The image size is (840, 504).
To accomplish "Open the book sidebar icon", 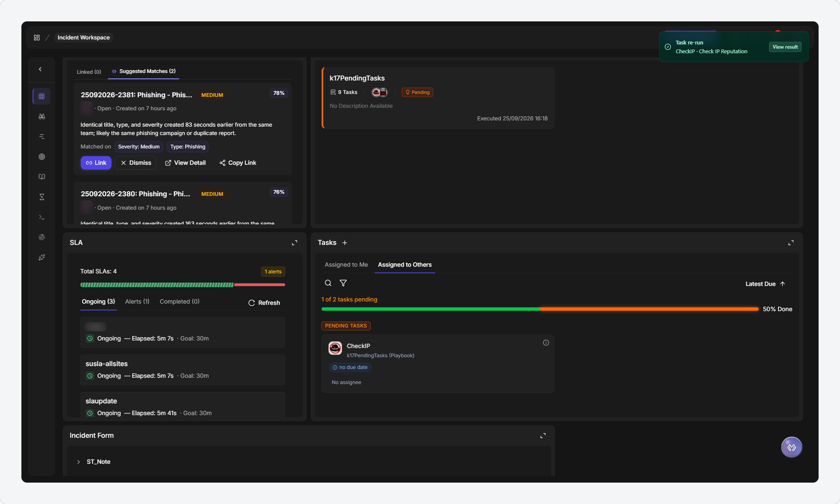I will click(x=42, y=177).
